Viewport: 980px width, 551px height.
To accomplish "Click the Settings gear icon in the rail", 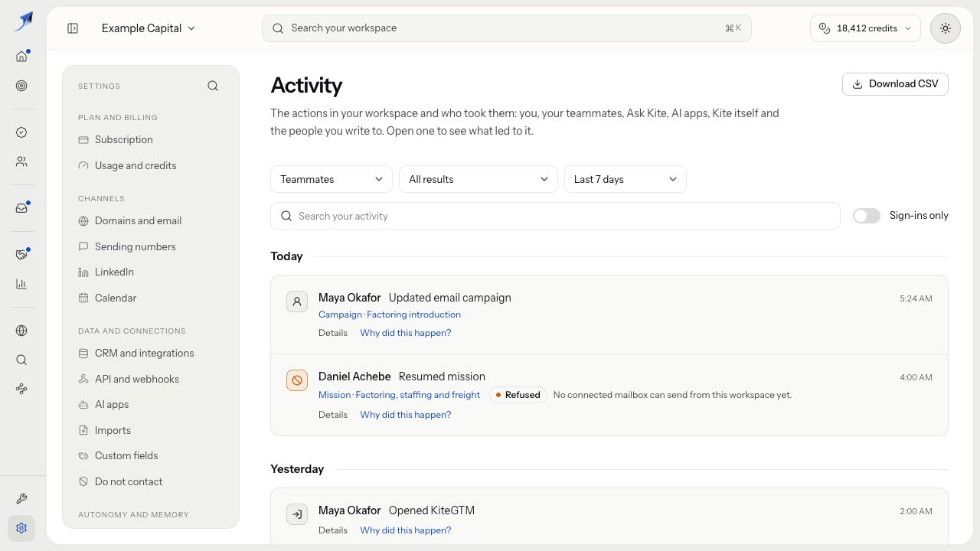I will (21, 528).
